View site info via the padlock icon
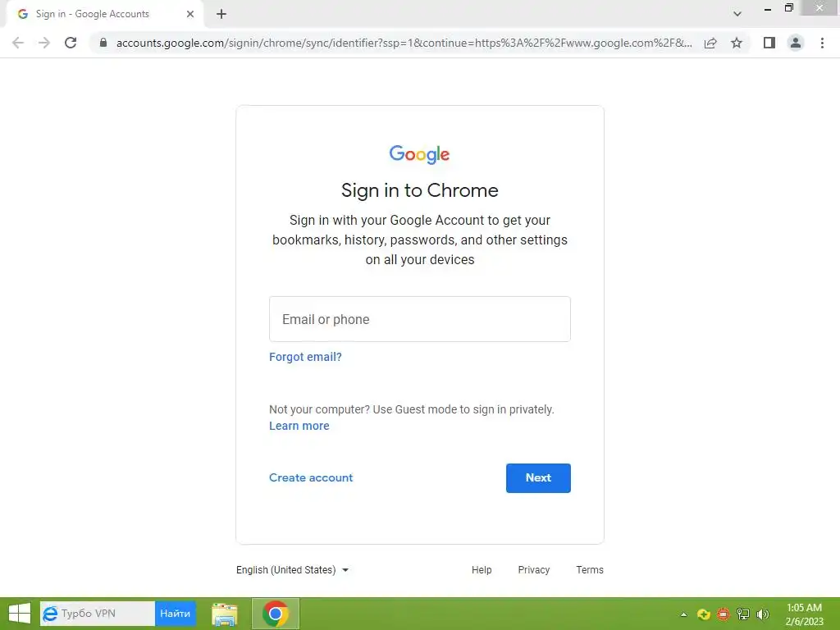This screenshot has width=840, height=630. [x=103, y=43]
